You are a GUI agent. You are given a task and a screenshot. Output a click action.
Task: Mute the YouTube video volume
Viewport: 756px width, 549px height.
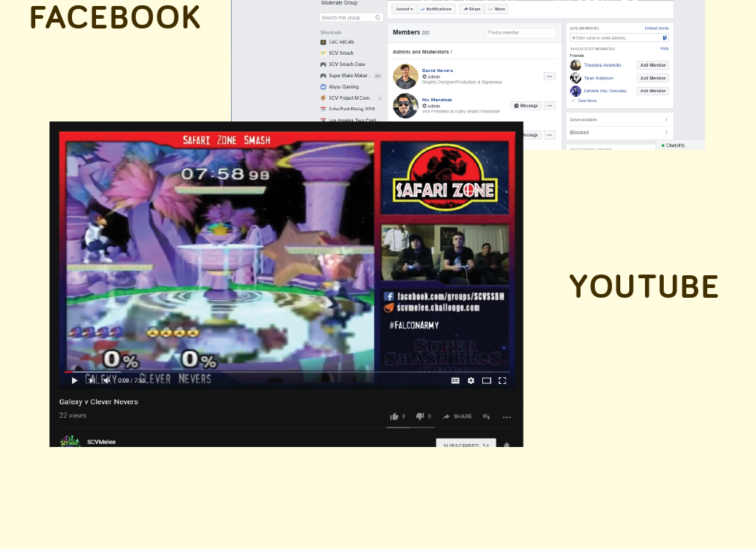click(107, 380)
